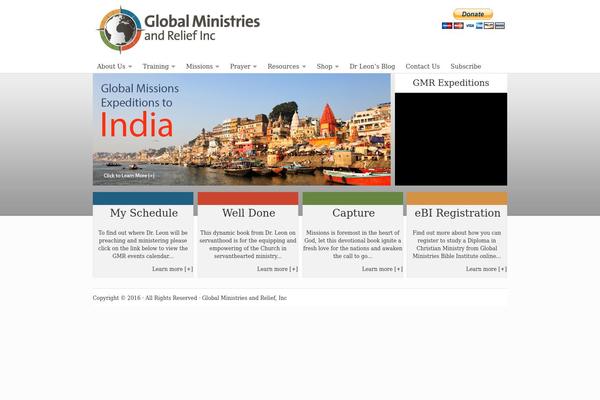The width and height of the screenshot is (600, 400).
Task: Click the orange bar above eBI Registration
Action: click(x=457, y=198)
